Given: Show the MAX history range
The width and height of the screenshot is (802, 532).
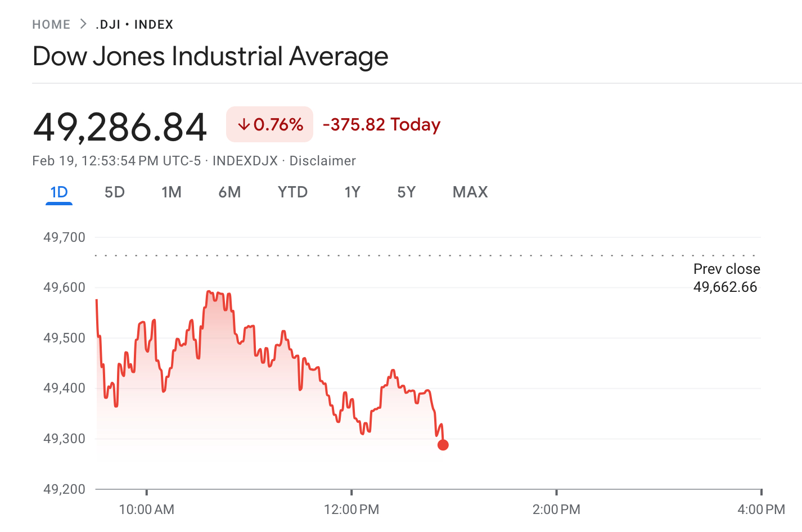Looking at the screenshot, I should coord(470,192).
